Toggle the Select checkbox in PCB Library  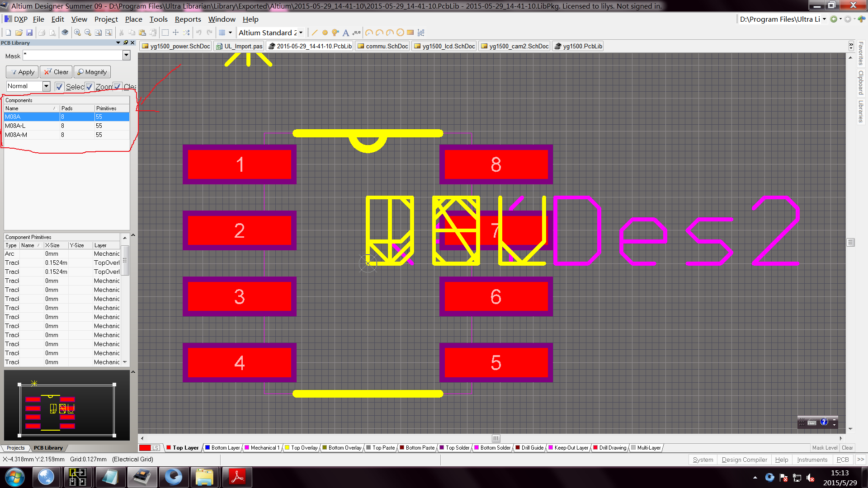60,86
